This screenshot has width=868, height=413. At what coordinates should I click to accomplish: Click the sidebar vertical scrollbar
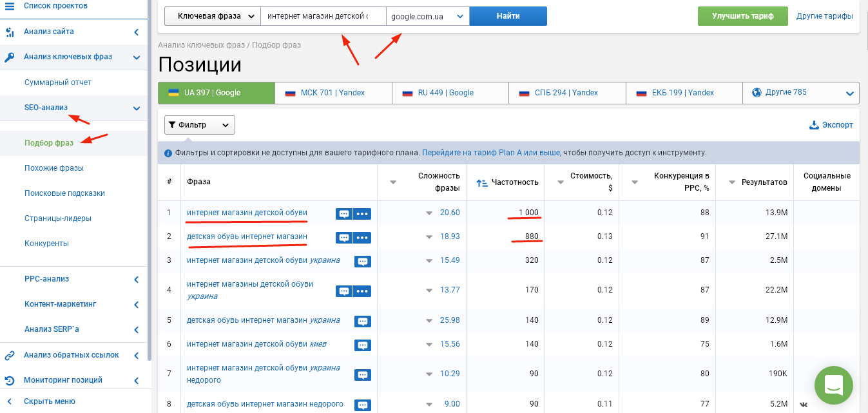(149, 180)
